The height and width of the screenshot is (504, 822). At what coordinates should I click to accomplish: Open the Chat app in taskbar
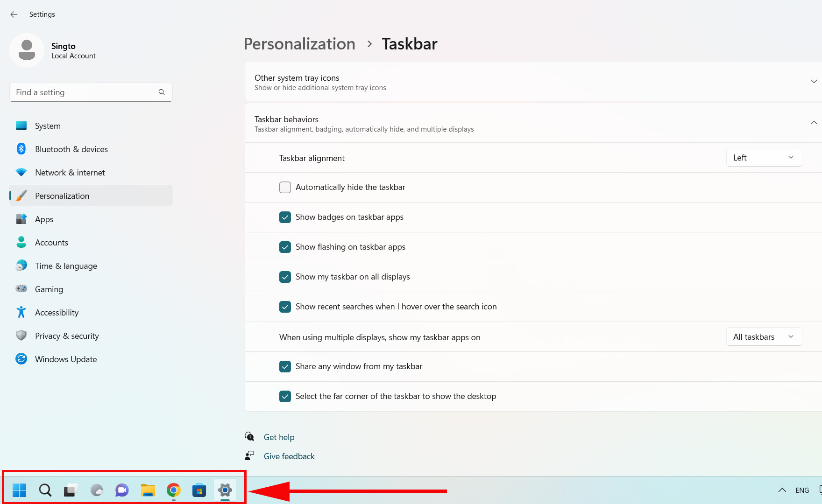pyautogui.click(x=122, y=490)
